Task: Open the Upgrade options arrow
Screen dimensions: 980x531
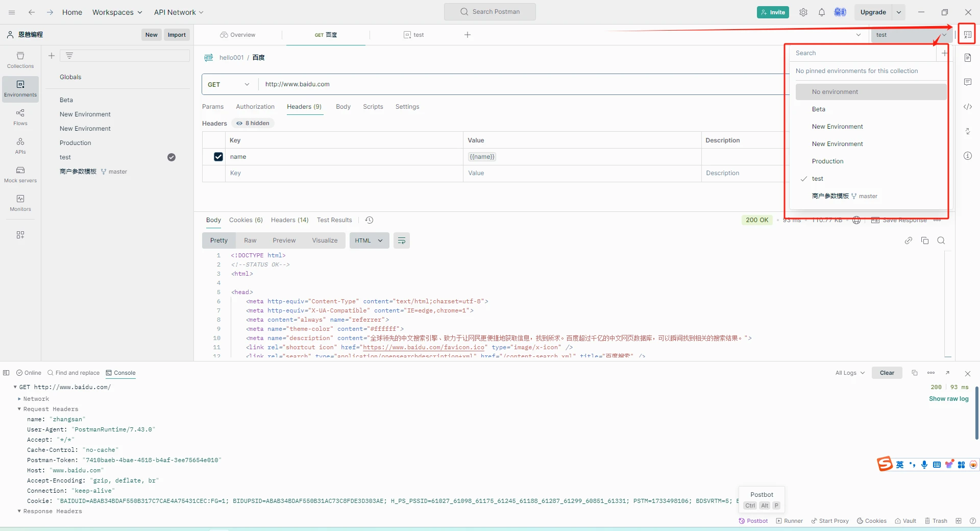Action: point(899,12)
